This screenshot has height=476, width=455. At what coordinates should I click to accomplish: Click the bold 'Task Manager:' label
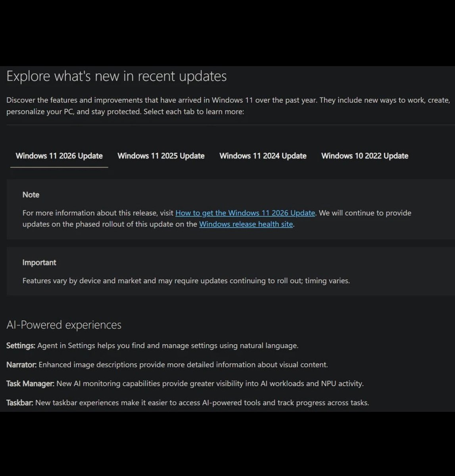pos(30,384)
